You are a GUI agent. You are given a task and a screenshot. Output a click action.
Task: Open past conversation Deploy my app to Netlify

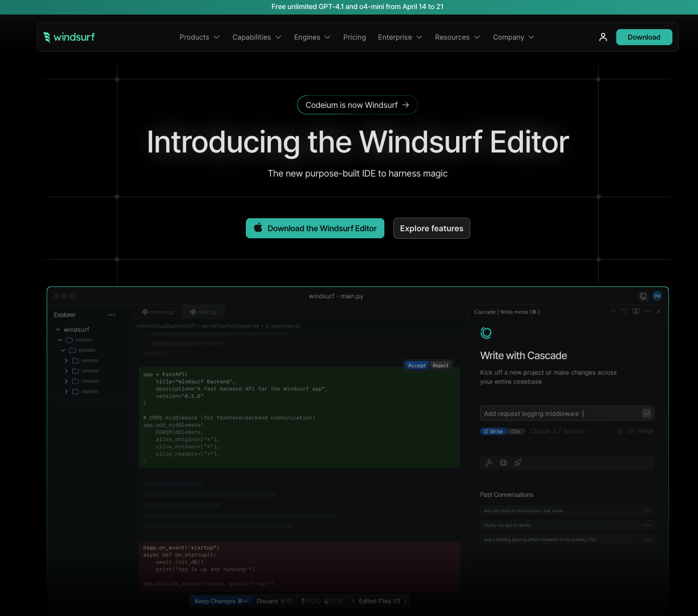tap(567, 525)
